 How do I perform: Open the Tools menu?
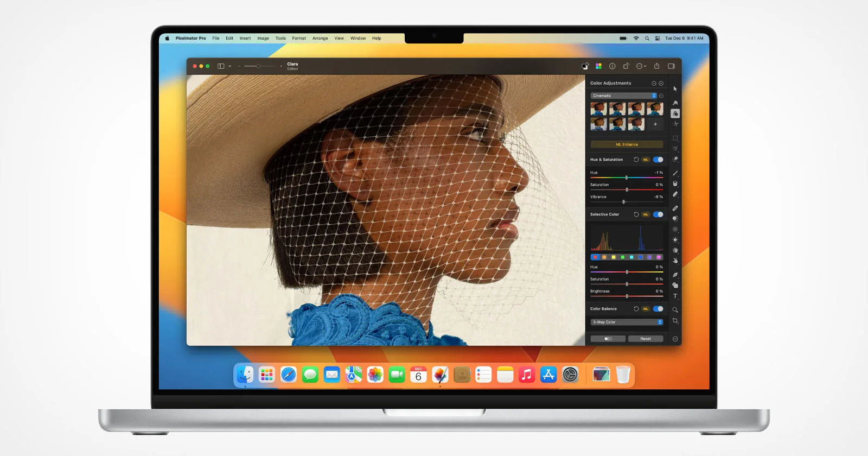(x=280, y=39)
